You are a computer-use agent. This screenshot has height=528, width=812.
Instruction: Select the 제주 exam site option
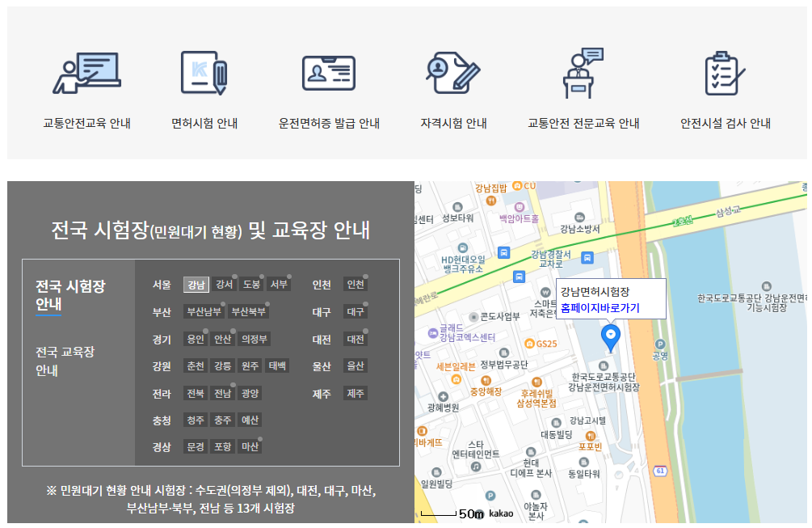point(356,393)
